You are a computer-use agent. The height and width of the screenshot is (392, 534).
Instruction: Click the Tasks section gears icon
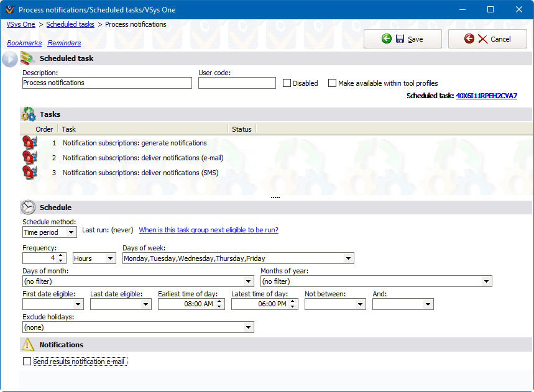(x=28, y=114)
